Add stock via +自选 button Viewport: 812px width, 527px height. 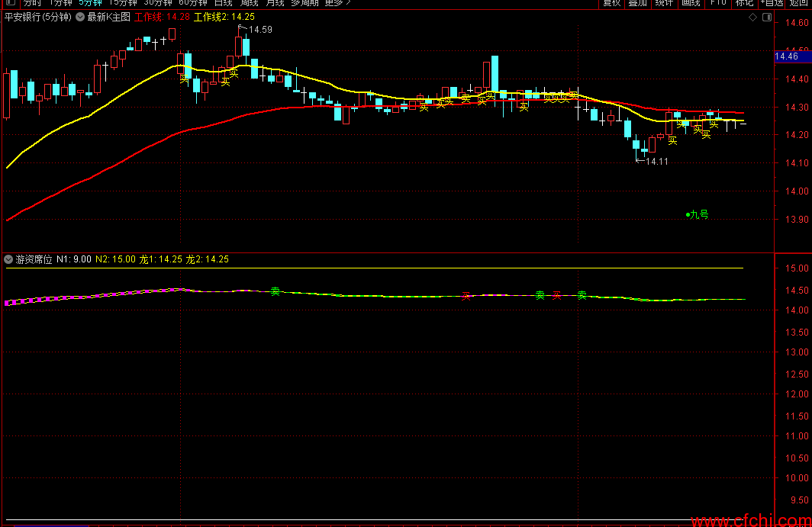(x=772, y=2)
